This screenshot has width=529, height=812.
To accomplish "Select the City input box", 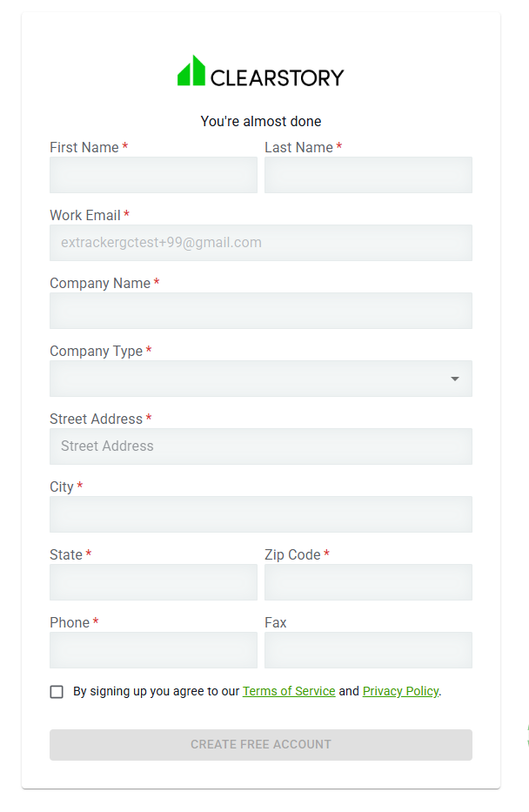I will point(261,514).
